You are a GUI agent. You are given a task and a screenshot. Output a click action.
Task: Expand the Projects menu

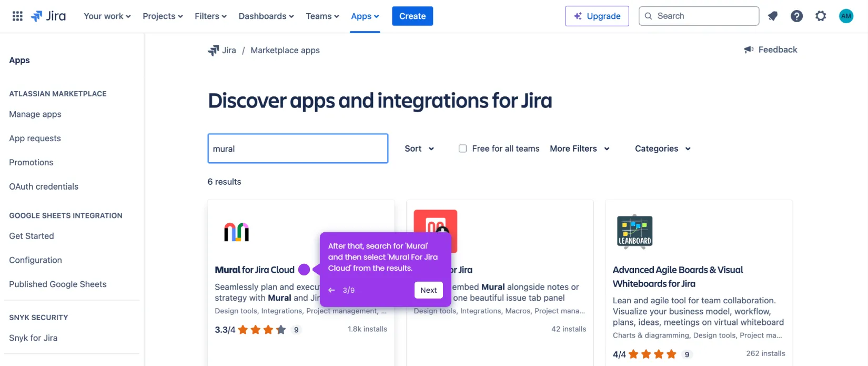coord(163,16)
